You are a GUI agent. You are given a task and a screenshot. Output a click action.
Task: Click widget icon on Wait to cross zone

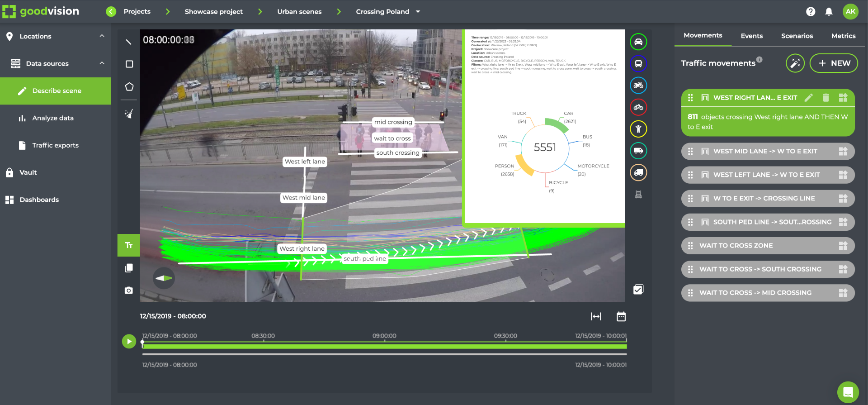click(843, 246)
